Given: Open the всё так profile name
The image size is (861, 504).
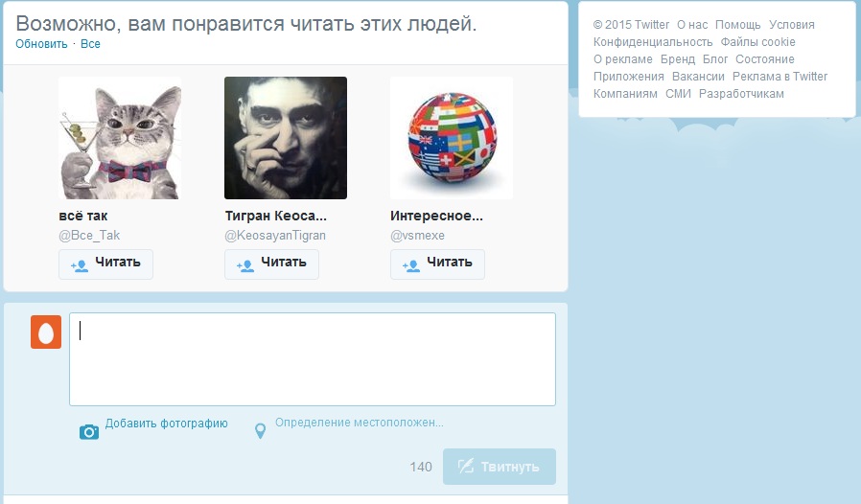Looking at the screenshot, I should [x=82, y=216].
